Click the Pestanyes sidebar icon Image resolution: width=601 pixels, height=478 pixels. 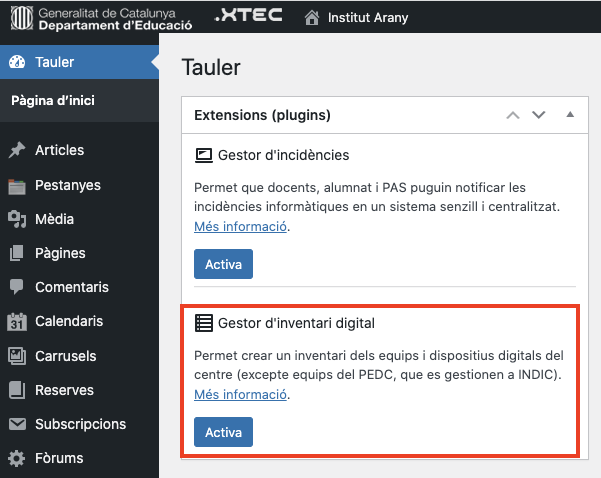(17, 185)
